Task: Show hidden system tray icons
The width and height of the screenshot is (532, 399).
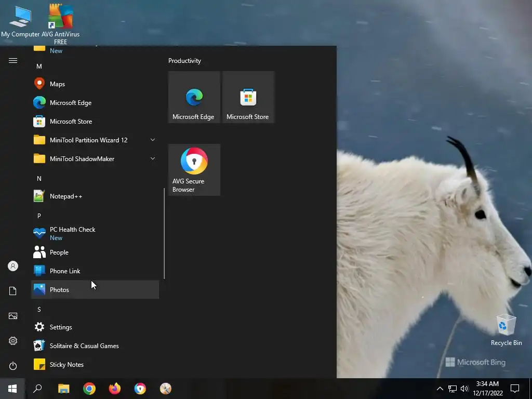Action: (x=440, y=389)
